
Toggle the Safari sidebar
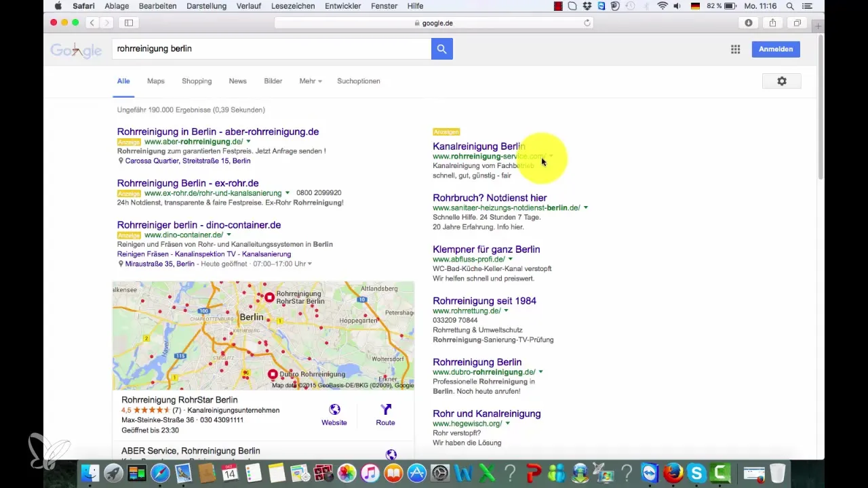pyautogui.click(x=128, y=22)
